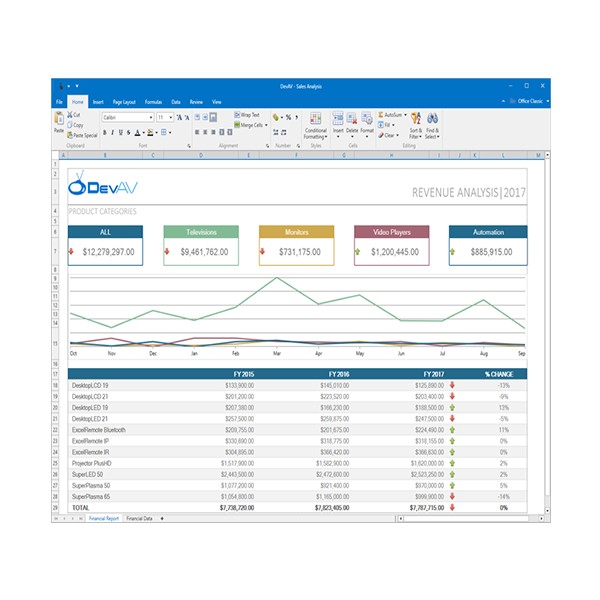Screen dimensions: 600x600
Task: Open the Font group dialog launcher
Action: pos(189,146)
